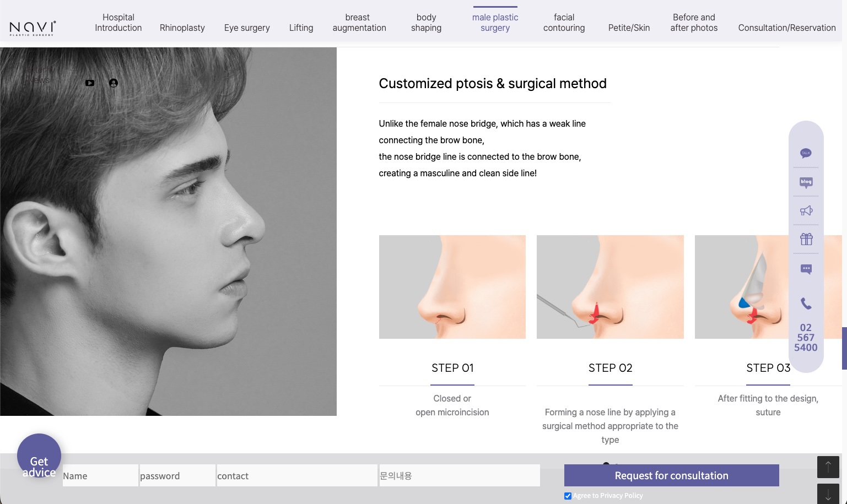Click the profile account icon on the photo
This screenshot has height=504, width=847.
coord(113,83)
